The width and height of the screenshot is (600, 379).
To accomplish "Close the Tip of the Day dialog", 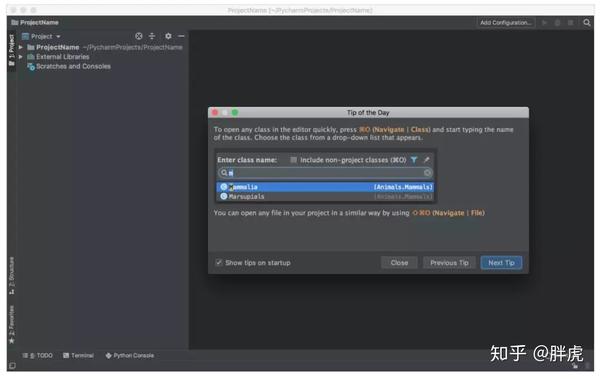I will click(x=399, y=263).
